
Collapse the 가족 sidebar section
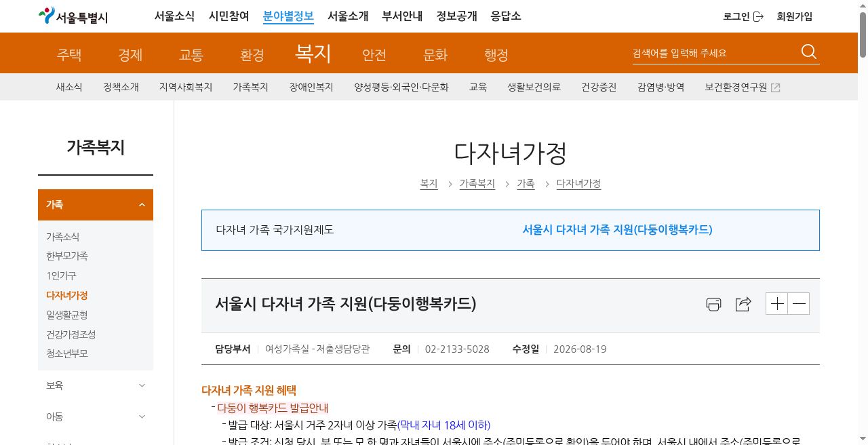tap(96, 205)
